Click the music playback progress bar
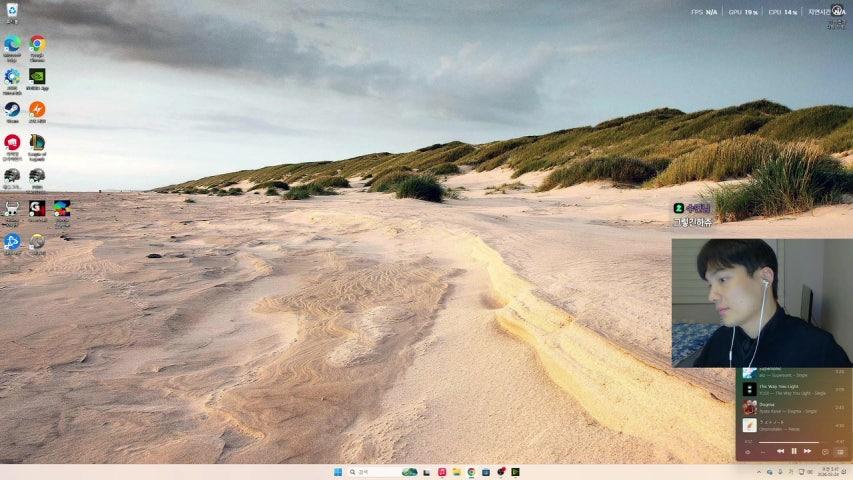 tap(794, 442)
